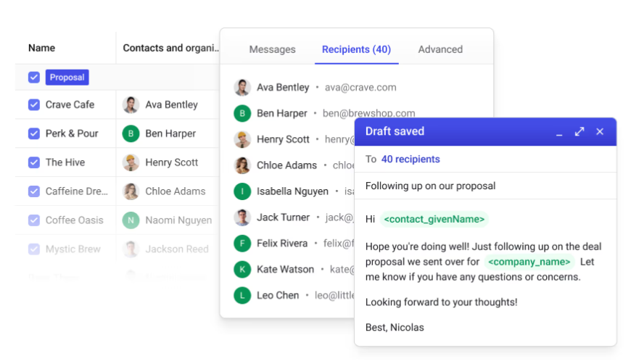Click the Best, Nicolas signature line
Viewport: 644px width, 364px height.
click(395, 328)
